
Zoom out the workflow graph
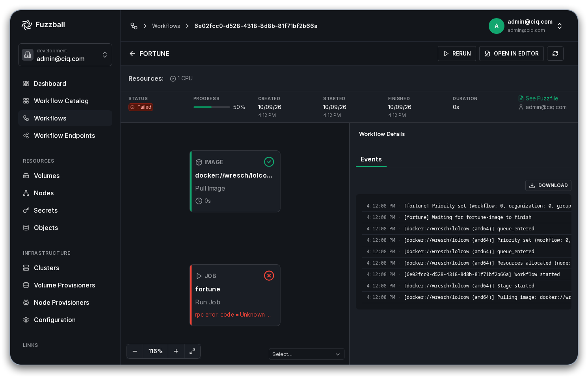[135, 351]
